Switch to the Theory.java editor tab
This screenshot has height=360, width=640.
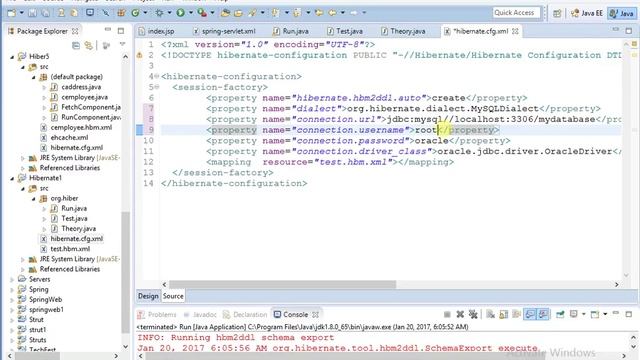pos(403,31)
